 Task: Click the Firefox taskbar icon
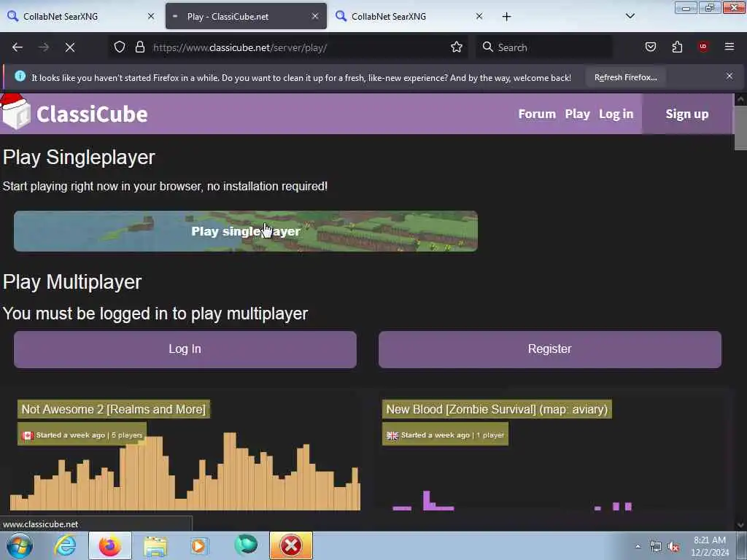click(x=110, y=545)
